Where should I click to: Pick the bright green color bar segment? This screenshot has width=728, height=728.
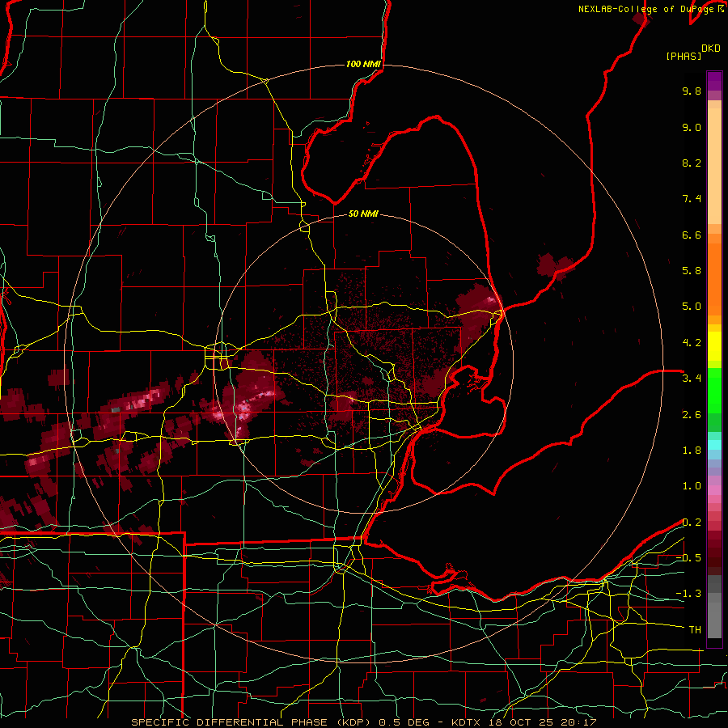pos(714,390)
